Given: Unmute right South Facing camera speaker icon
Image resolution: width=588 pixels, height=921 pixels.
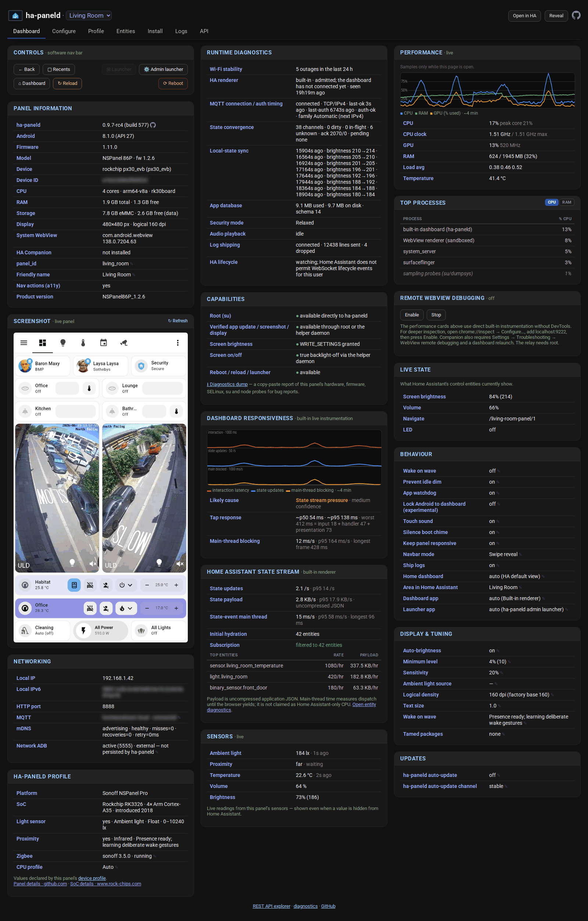Looking at the screenshot, I should click(x=180, y=563).
